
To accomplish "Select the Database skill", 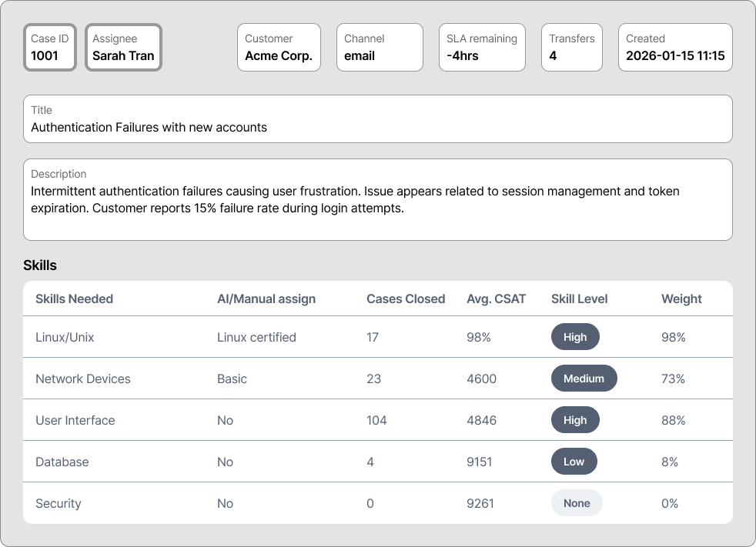I will [x=62, y=461].
